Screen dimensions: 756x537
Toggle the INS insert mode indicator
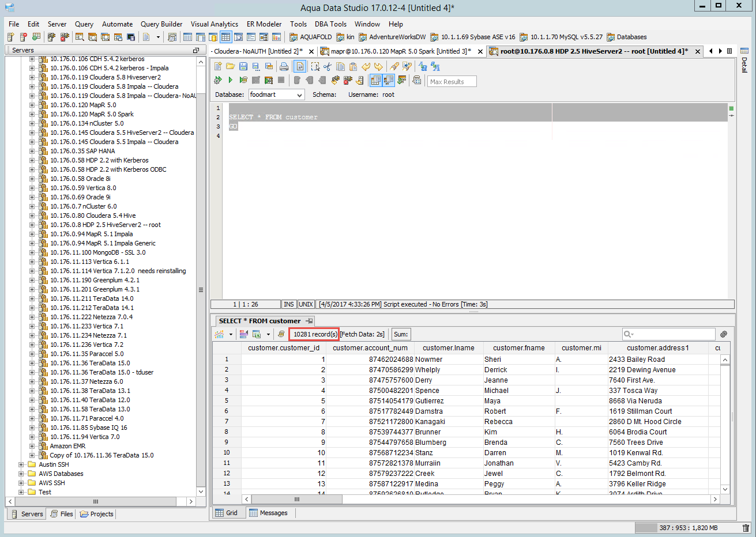coord(288,304)
